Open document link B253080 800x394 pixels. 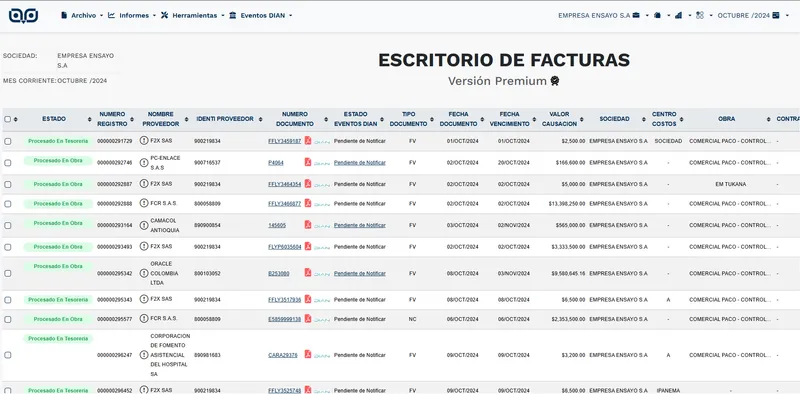point(279,274)
